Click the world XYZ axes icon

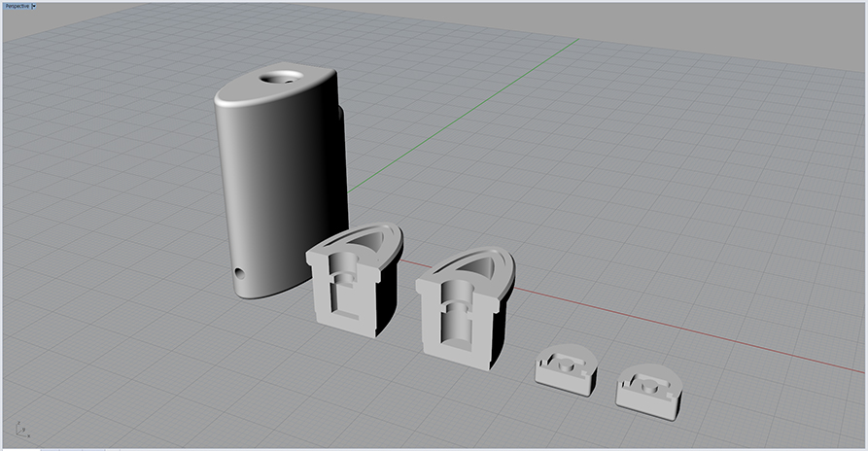pyautogui.click(x=23, y=429)
